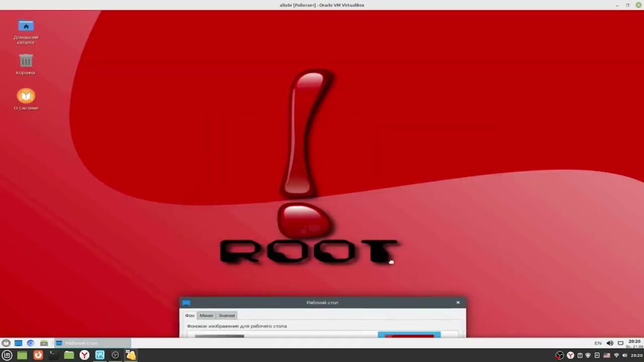This screenshot has height=362, width=644.
Task: Open the guest volume speaker icon
Action: [x=610, y=343]
